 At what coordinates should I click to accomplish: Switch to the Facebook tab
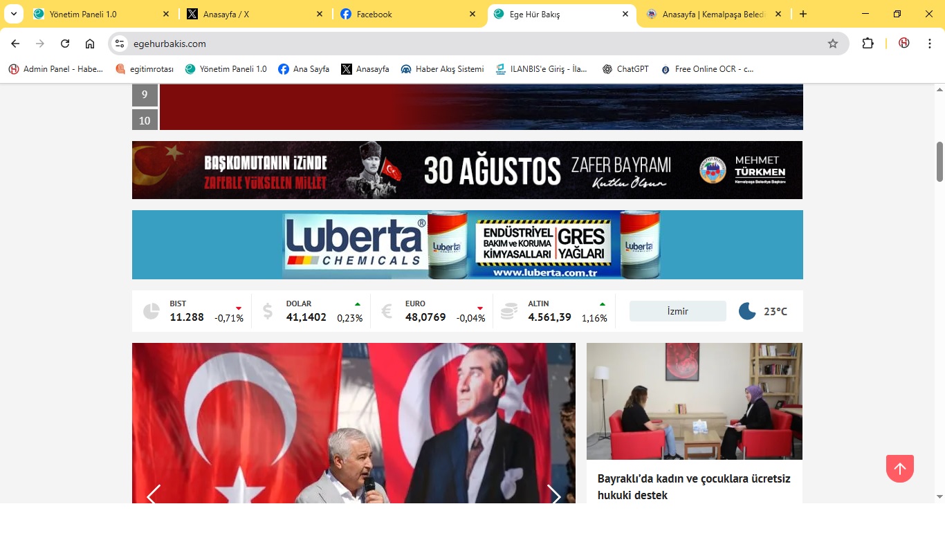coord(401,14)
